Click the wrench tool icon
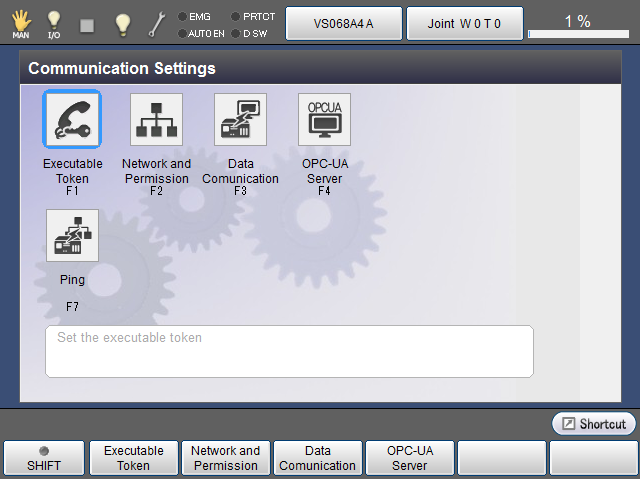Image resolution: width=640 pixels, height=479 pixels. [x=157, y=23]
